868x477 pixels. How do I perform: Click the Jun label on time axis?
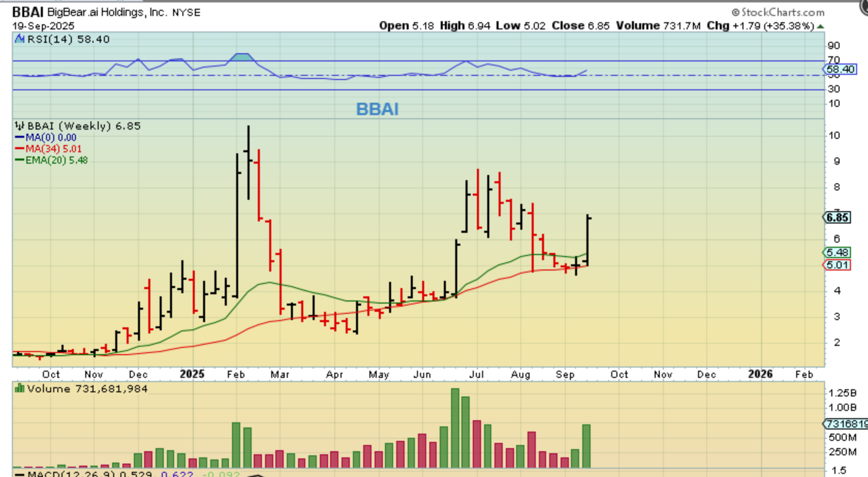tap(422, 374)
